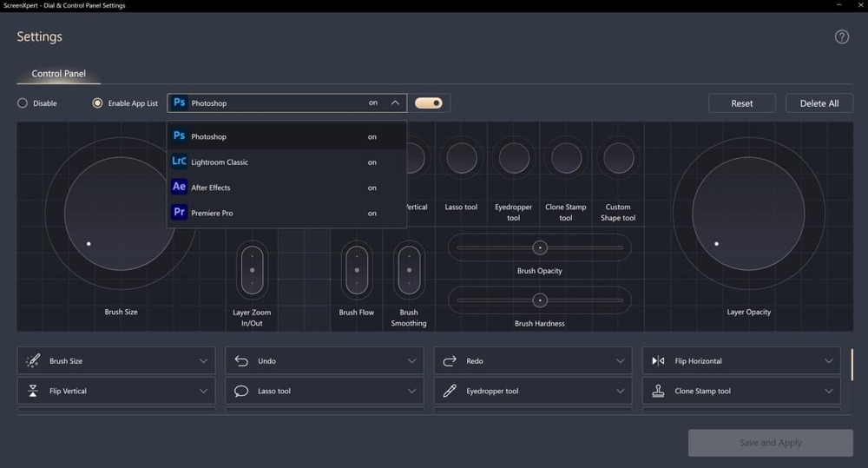
Task: Select the Enable App List radio button
Action: click(x=97, y=103)
